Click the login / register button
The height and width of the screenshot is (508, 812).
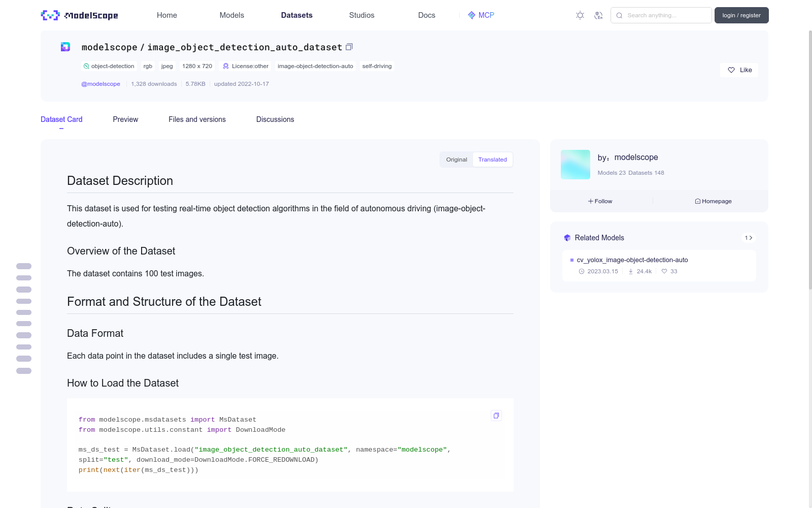point(741,15)
